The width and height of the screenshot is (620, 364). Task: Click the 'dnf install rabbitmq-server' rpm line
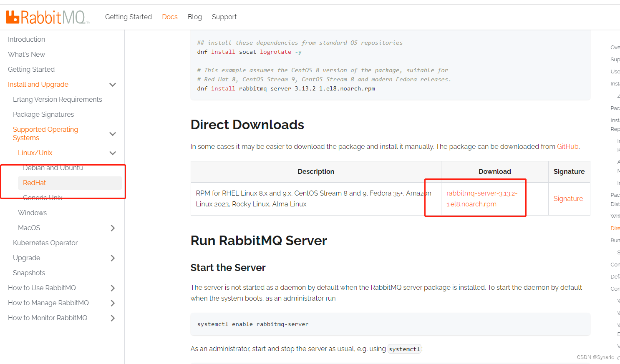coord(286,88)
